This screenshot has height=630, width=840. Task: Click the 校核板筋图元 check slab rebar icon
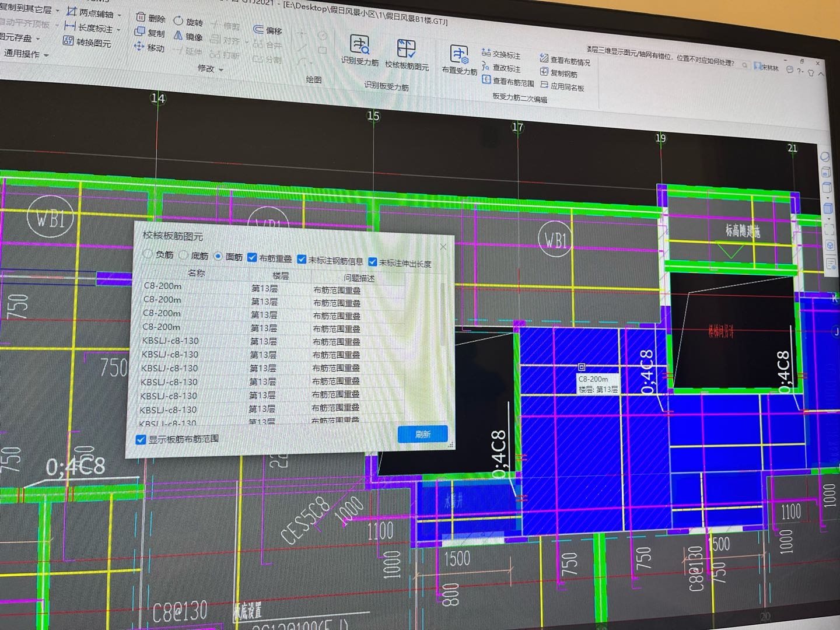pos(406,49)
